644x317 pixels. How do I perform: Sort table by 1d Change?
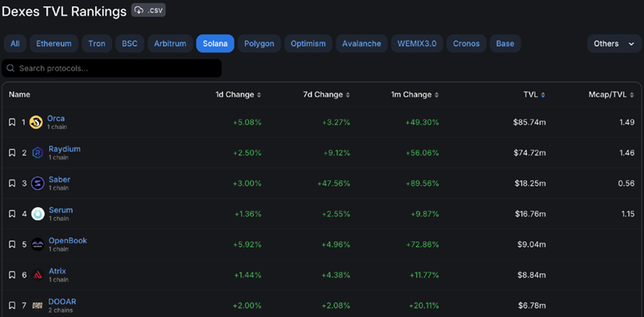238,94
